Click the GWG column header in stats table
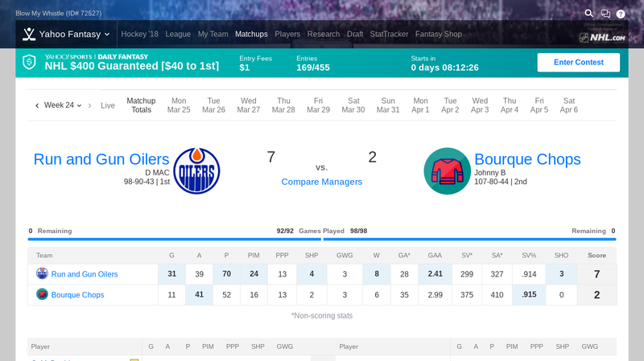 coord(345,255)
